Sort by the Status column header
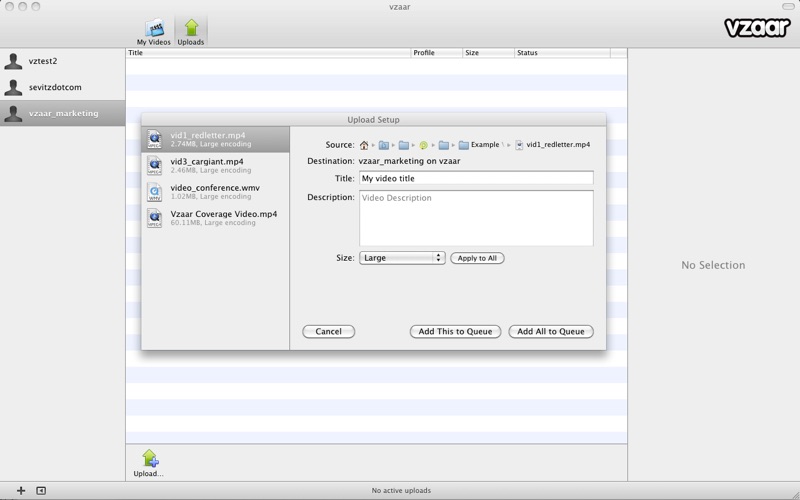 562,53
